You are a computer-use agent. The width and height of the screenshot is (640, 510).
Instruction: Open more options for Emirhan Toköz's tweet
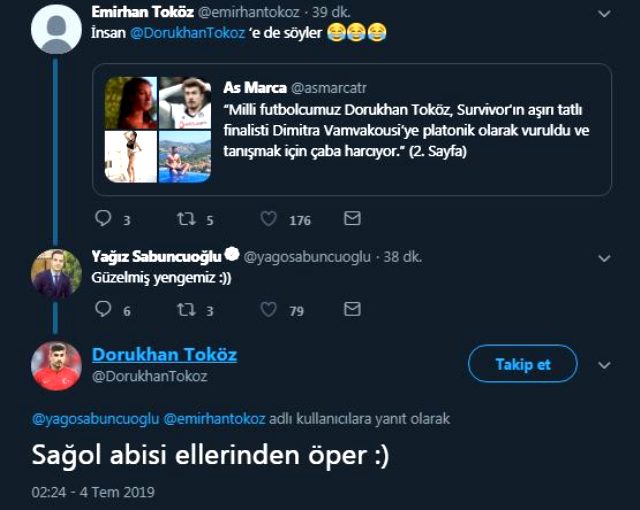(603, 14)
